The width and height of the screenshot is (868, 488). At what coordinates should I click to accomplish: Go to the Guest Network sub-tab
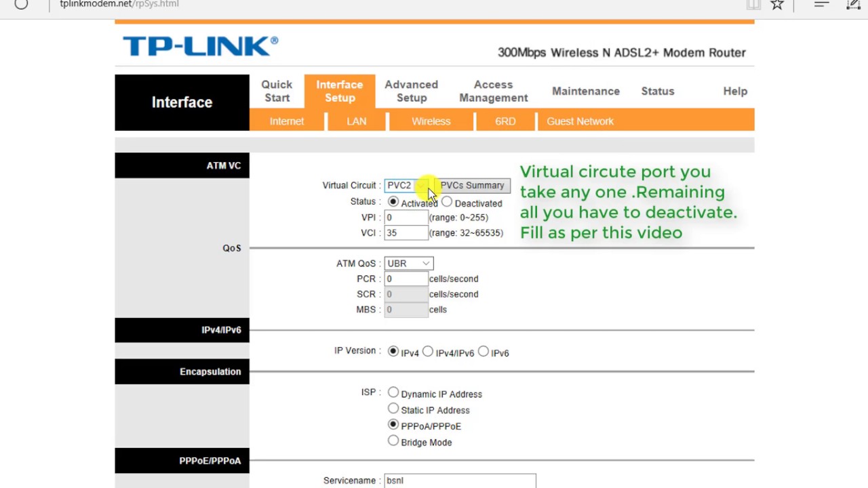point(580,121)
